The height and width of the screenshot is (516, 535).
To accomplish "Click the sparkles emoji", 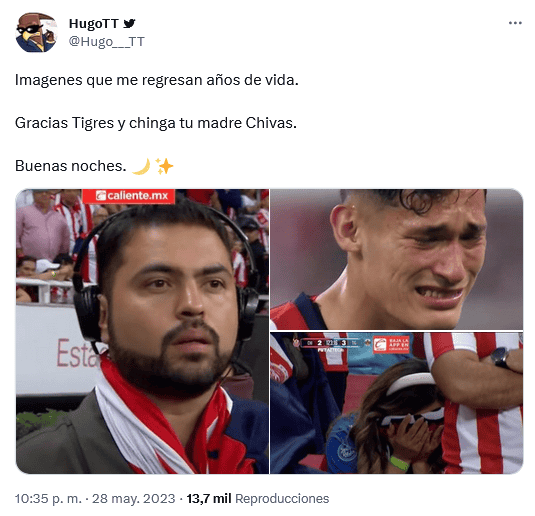I will coord(164,166).
